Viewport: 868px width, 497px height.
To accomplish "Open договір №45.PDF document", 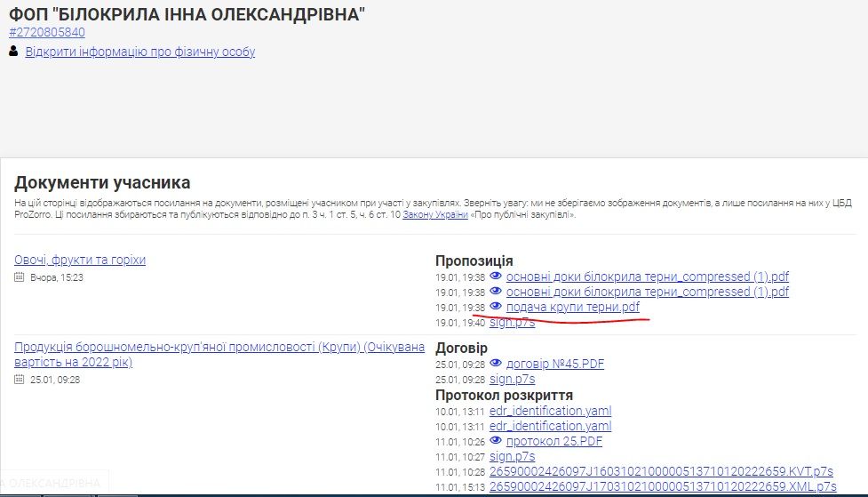I will [x=554, y=364].
